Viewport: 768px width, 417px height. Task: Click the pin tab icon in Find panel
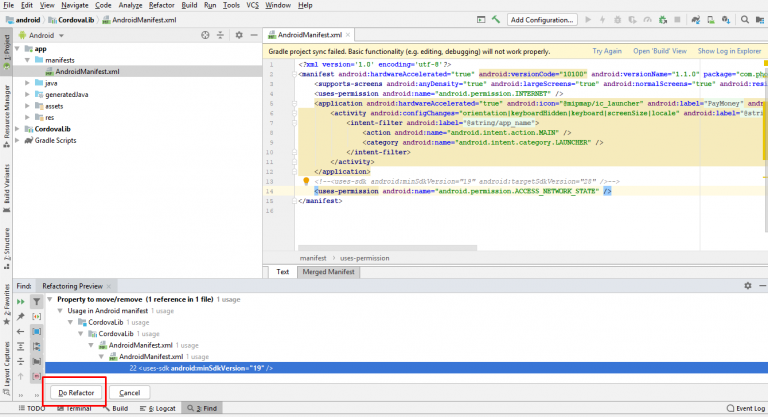(x=21, y=316)
